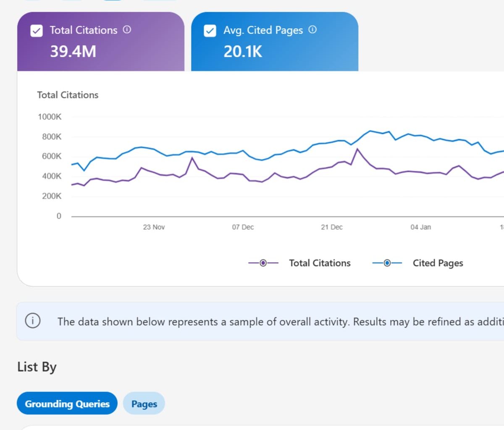Select the Grounding Queries list filter

[x=67, y=404]
